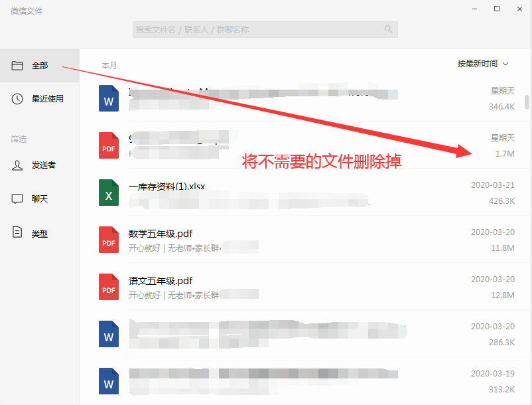The height and width of the screenshot is (405, 532).
Task: Maximize the 微信文件 window
Action: pyautogui.click(x=497, y=9)
